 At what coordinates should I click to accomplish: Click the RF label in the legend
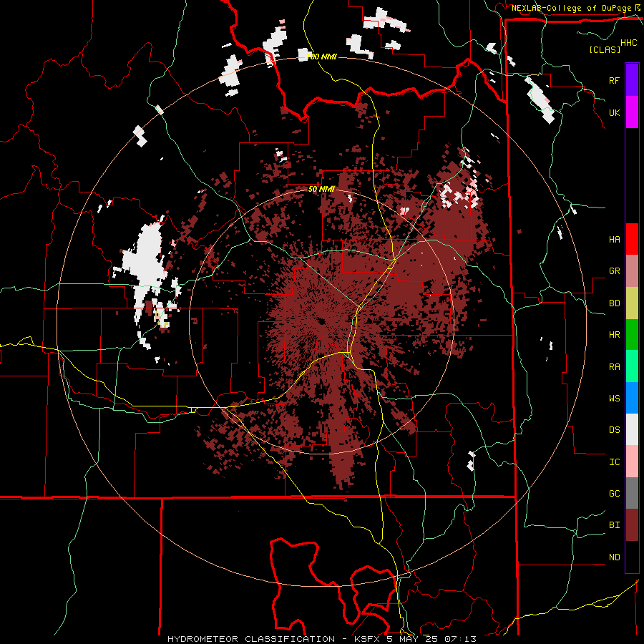614,80
